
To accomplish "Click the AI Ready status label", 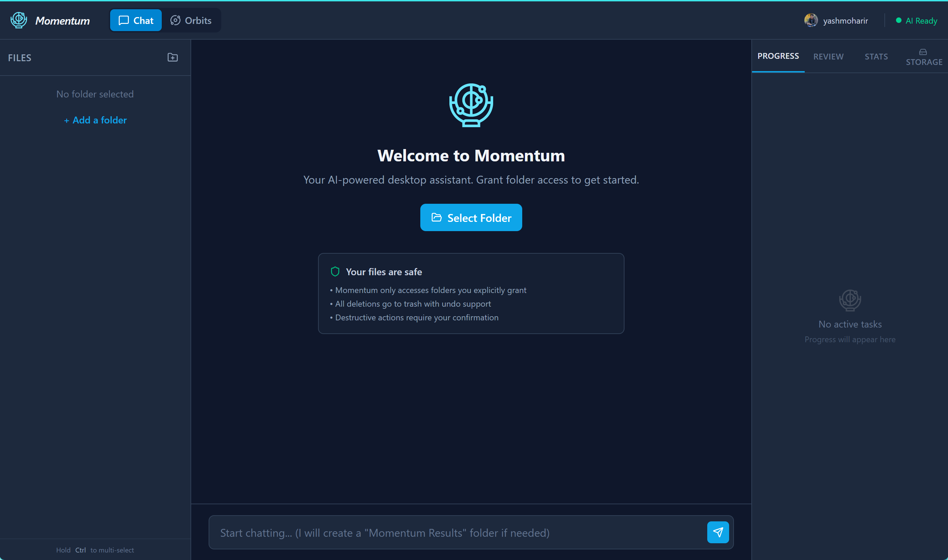I will (x=921, y=21).
